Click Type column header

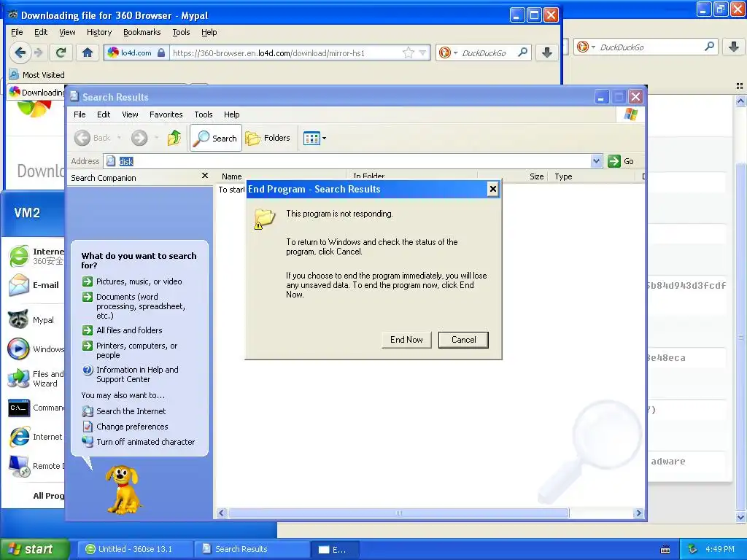(592, 176)
